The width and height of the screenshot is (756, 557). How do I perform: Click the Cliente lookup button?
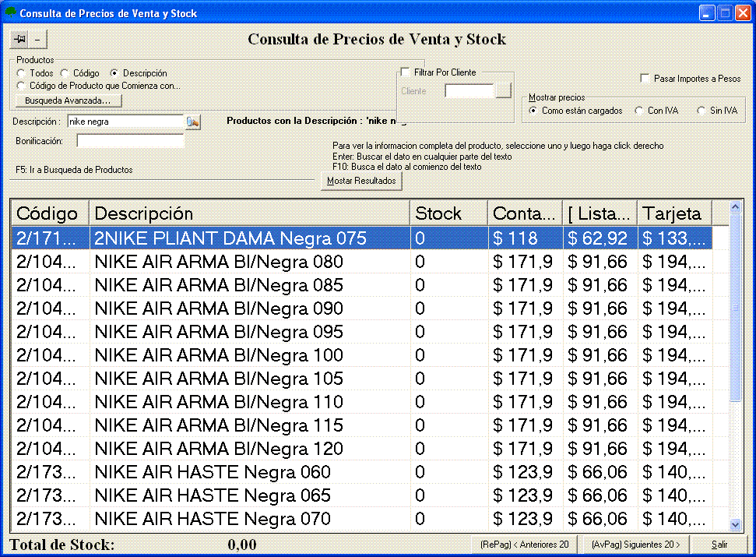tap(504, 90)
